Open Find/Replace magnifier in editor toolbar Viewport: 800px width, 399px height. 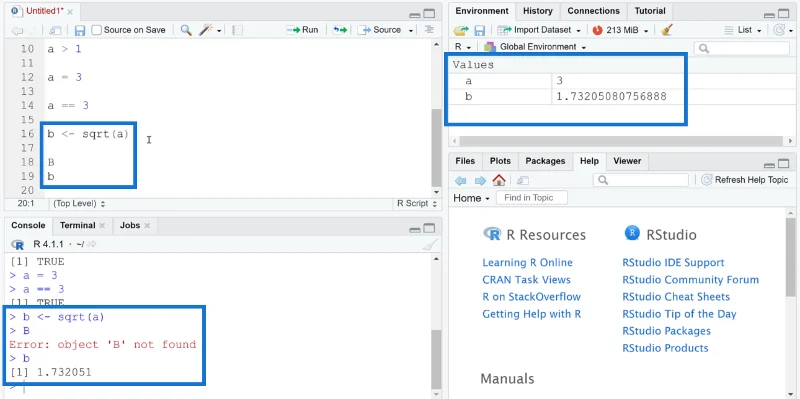(x=186, y=30)
